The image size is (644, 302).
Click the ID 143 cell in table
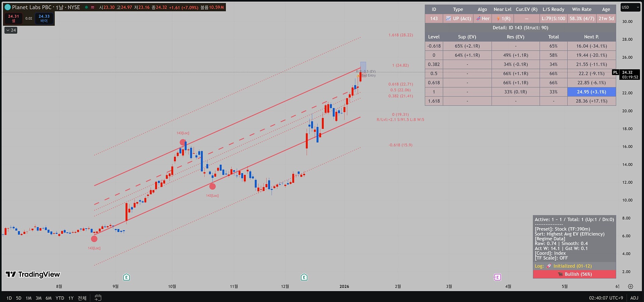click(x=434, y=18)
